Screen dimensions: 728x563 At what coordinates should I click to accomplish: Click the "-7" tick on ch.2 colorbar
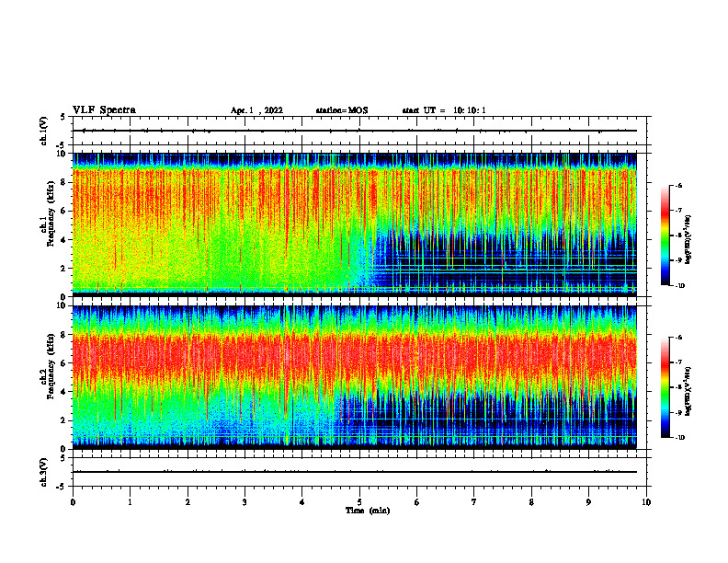(x=677, y=362)
